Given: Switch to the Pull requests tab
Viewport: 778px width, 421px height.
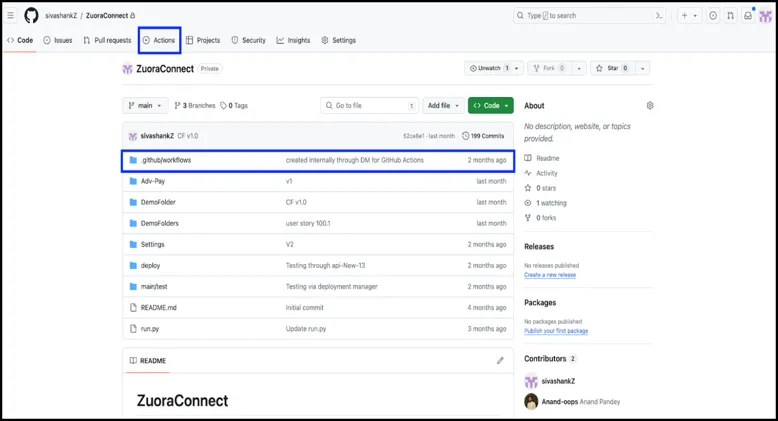Looking at the screenshot, I should pyautogui.click(x=107, y=40).
